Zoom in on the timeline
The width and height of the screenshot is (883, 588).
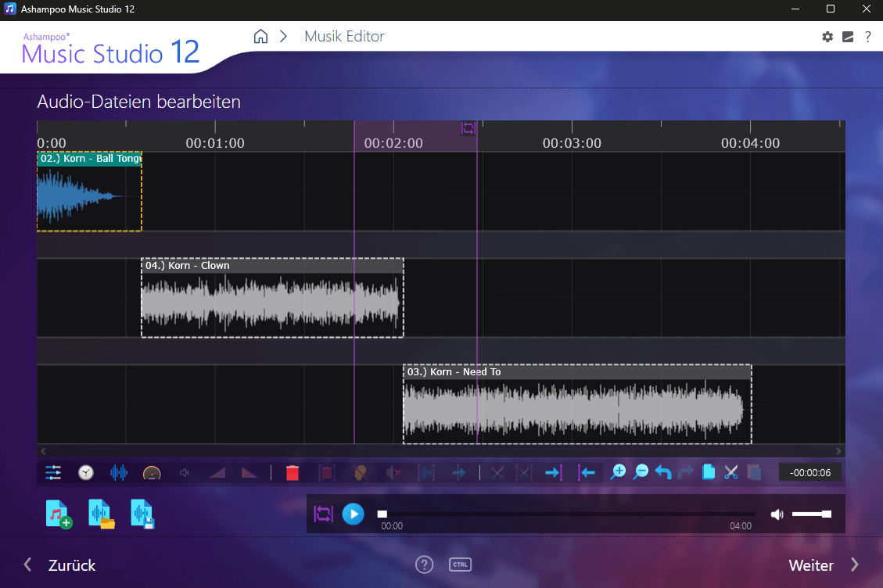[619, 471]
